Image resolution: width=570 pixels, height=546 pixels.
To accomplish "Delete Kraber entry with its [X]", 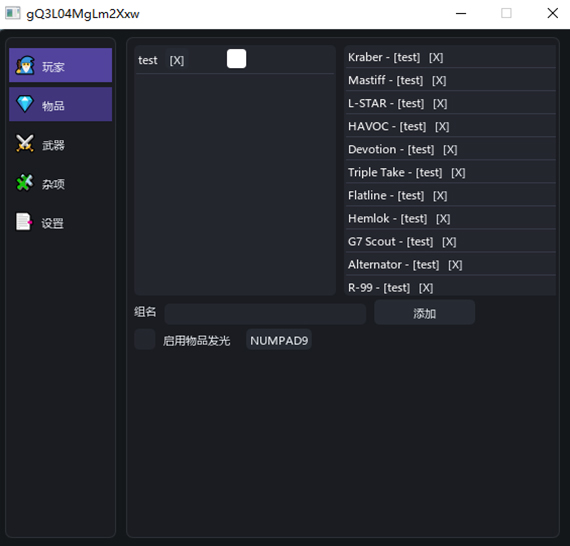I will [x=436, y=57].
